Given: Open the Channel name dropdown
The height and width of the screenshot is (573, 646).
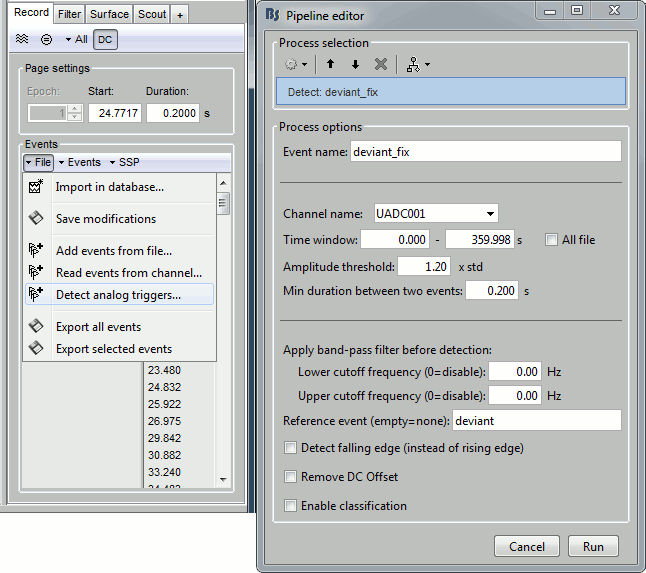Looking at the screenshot, I should [434, 213].
